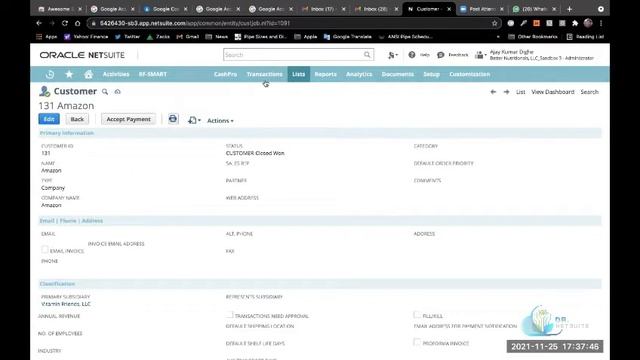Open the Search link at top right
This screenshot has width=640, height=360.
click(589, 92)
